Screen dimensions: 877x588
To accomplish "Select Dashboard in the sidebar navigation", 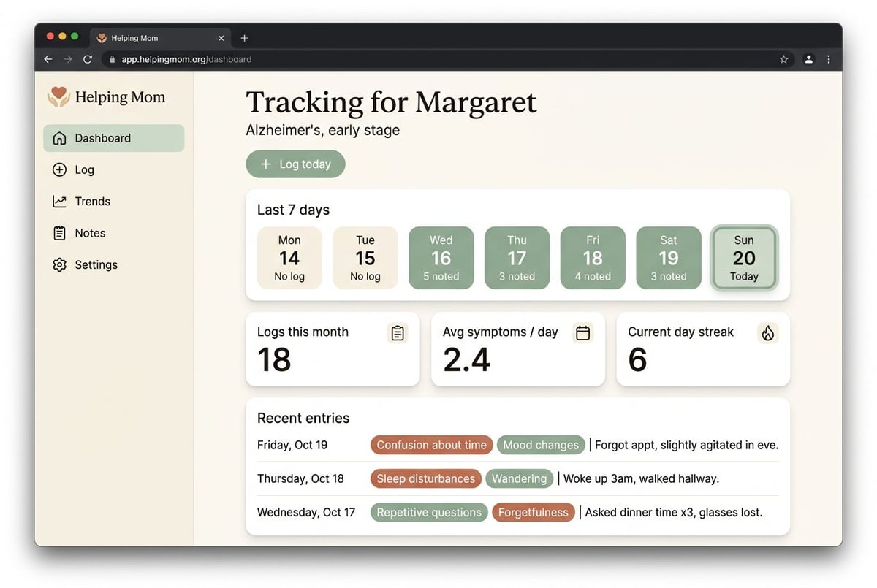I will point(102,137).
